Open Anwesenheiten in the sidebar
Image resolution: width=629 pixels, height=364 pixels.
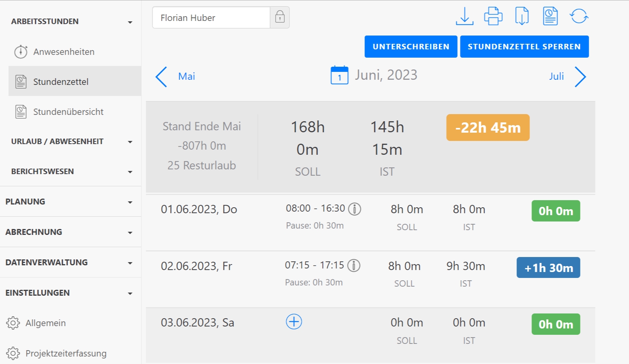[x=64, y=52]
